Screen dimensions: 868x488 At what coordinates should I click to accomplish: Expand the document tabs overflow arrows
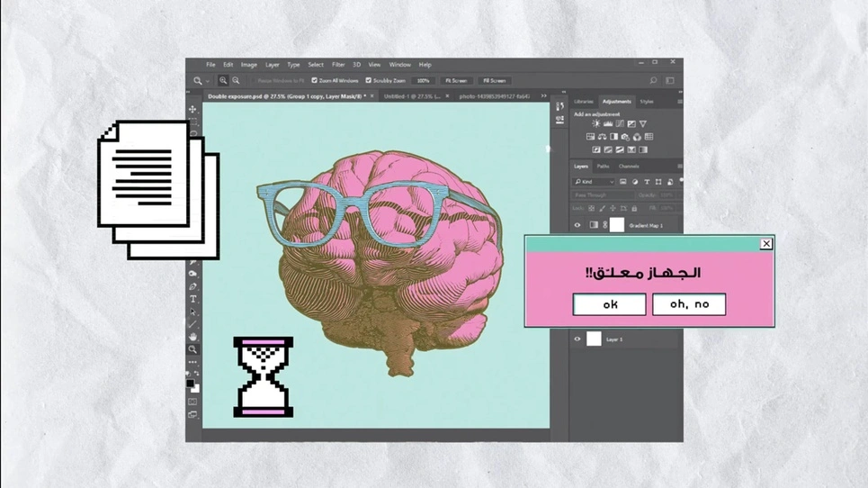pyautogui.click(x=543, y=95)
